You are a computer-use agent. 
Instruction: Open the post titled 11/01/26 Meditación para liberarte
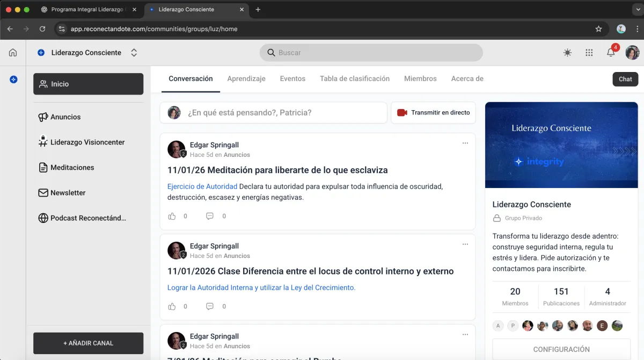[277, 170]
